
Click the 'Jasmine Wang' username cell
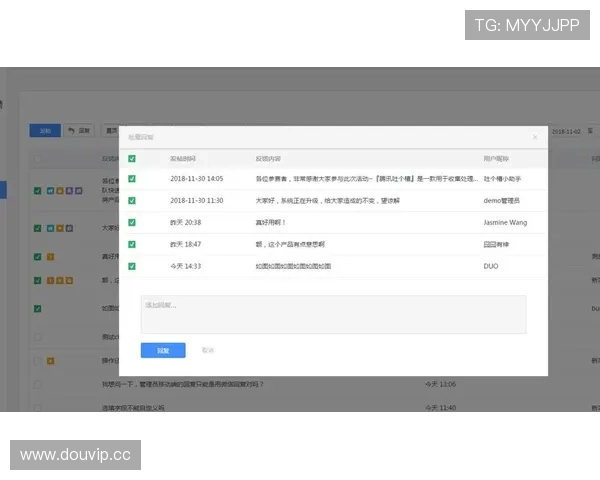[x=505, y=222]
